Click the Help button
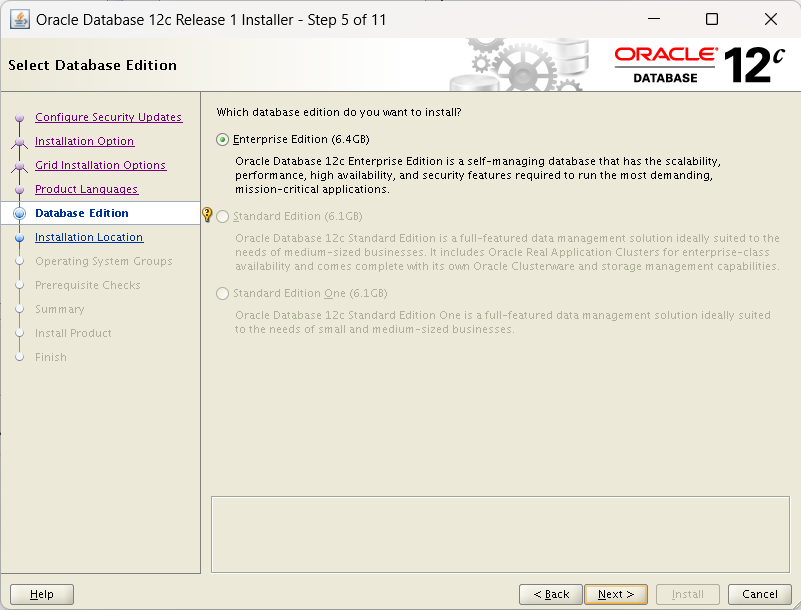The image size is (801, 610). [x=42, y=594]
